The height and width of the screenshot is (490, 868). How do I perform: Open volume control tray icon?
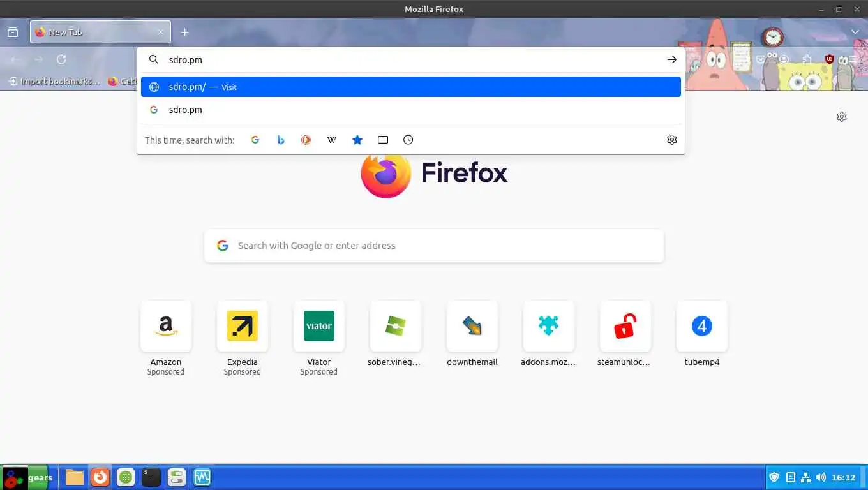click(x=821, y=477)
